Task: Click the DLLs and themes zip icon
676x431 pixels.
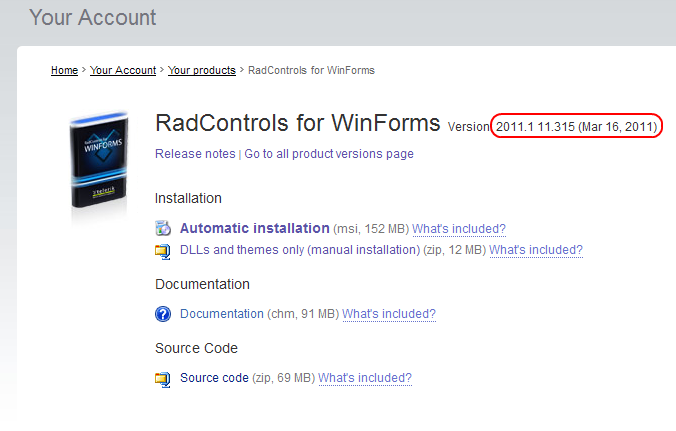Action: (x=163, y=250)
